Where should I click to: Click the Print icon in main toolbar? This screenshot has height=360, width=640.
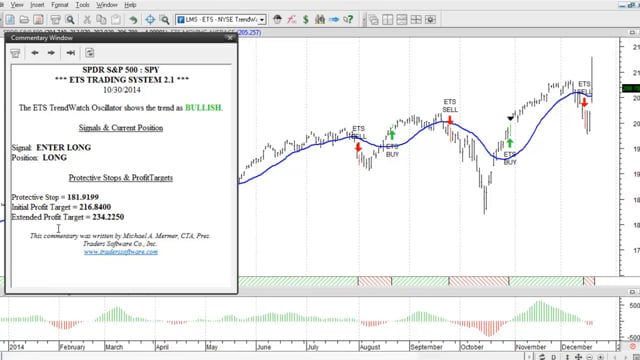click(56, 19)
